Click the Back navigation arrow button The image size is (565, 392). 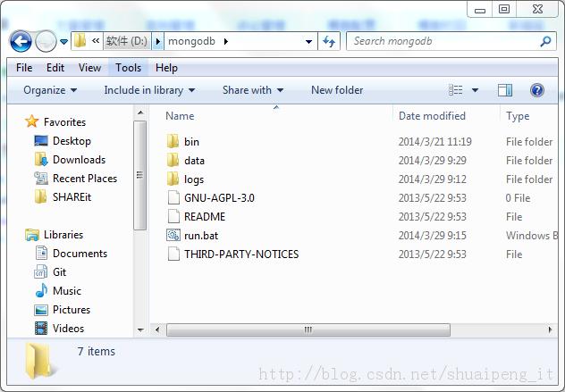(x=21, y=41)
